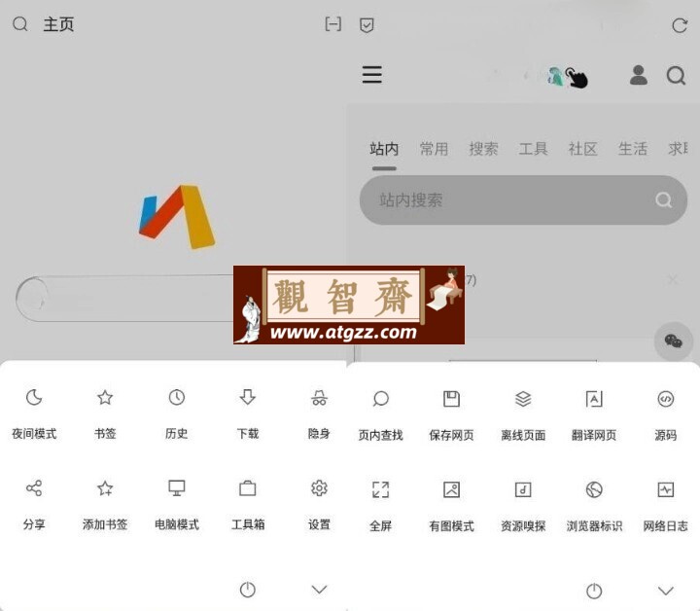The height and width of the screenshot is (611, 700).
Task: Open resource sniffer (资源嗅探) music icon
Action: [523, 489]
